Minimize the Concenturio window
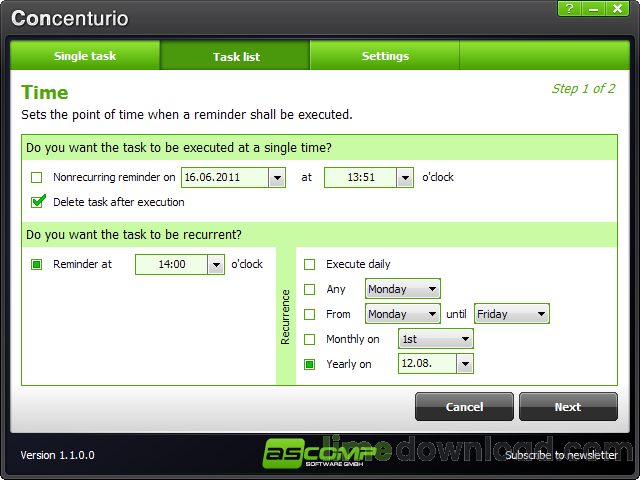This screenshot has height=480, width=640. 593,9
